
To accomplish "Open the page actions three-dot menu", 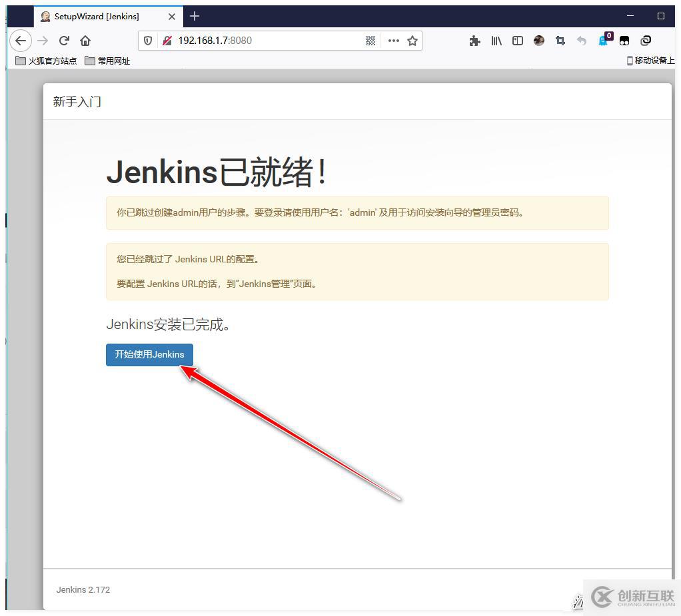I will (394, 41).
